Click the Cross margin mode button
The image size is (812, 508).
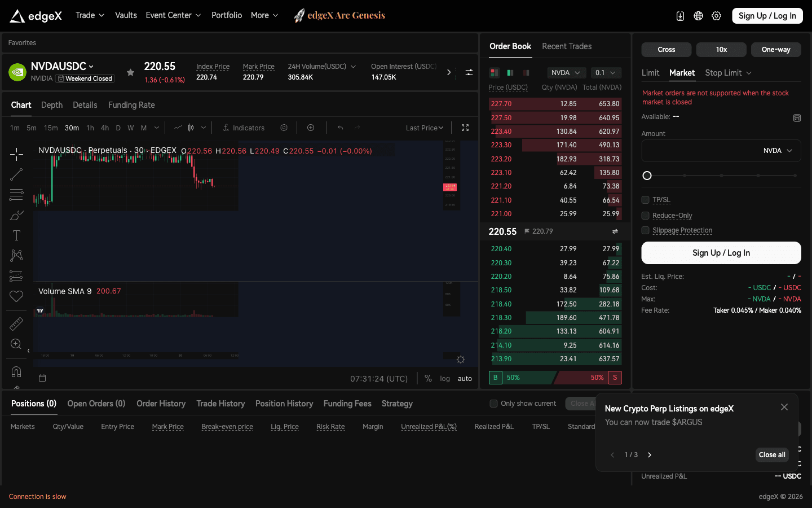[x=667, y=50]
